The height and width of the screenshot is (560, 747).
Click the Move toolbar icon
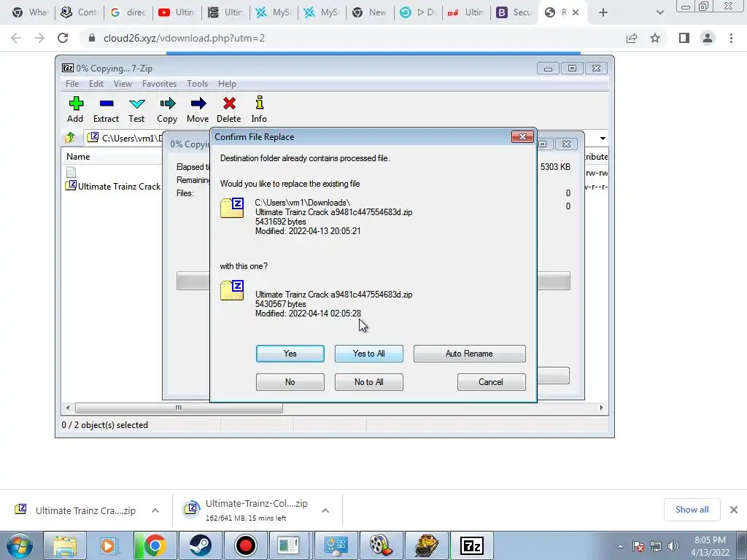pyautogui.click(x=198, y=109)
